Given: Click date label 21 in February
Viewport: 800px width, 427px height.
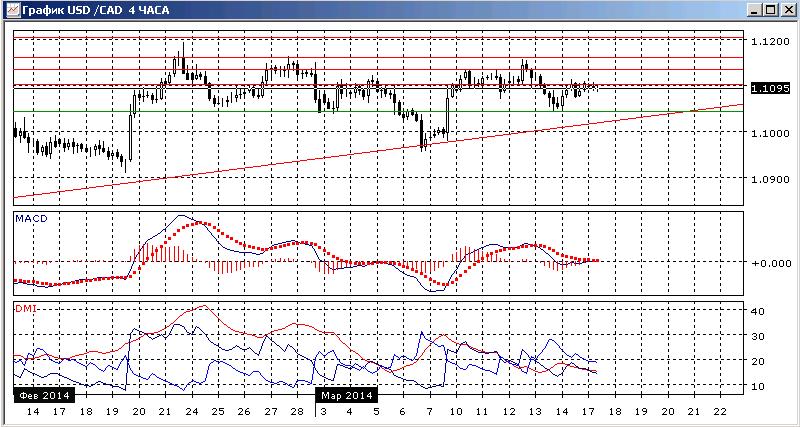Looking at the screenshot, I should (165, 411).
